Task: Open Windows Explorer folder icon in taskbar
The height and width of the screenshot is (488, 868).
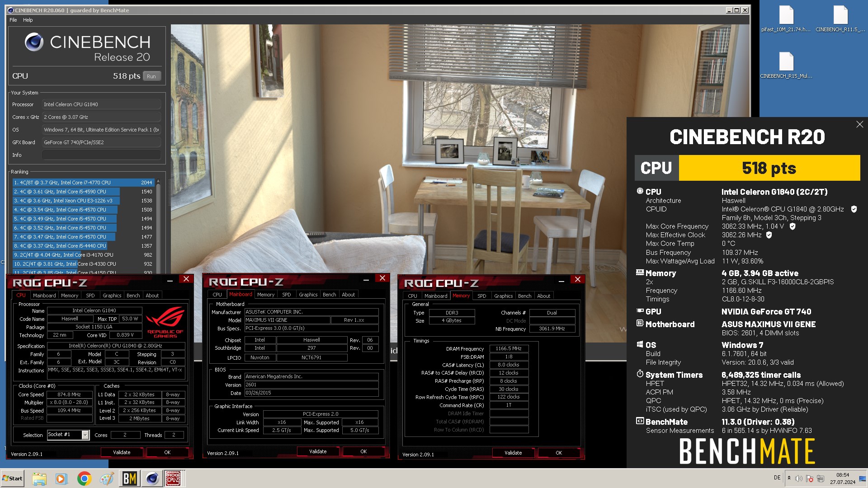Action: (39, 479)
